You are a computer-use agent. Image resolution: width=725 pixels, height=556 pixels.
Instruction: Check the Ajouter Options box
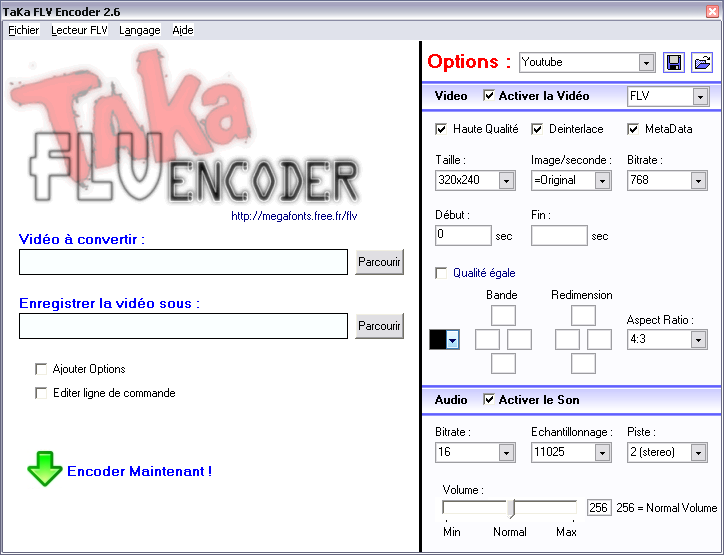click(41, 369)
